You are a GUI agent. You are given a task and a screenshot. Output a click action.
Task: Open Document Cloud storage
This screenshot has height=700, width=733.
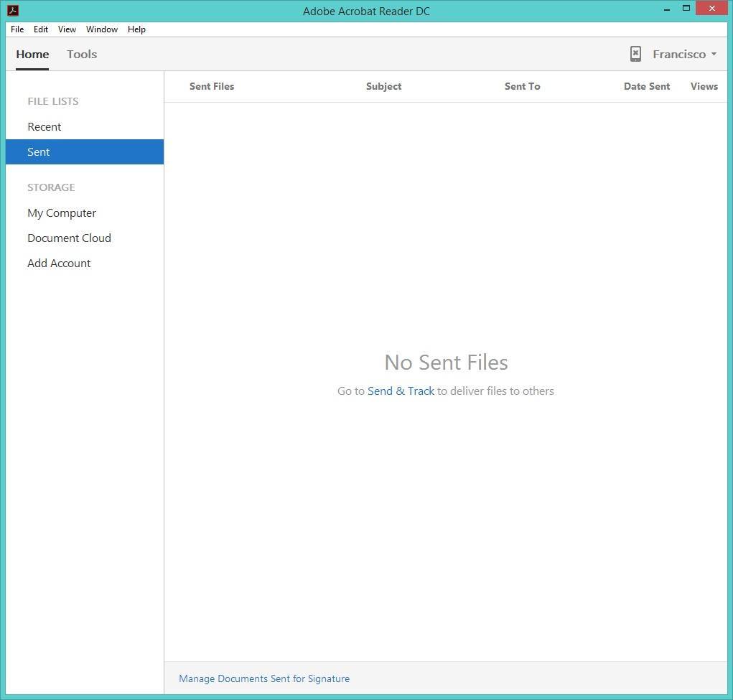click(x=69, y=238)
